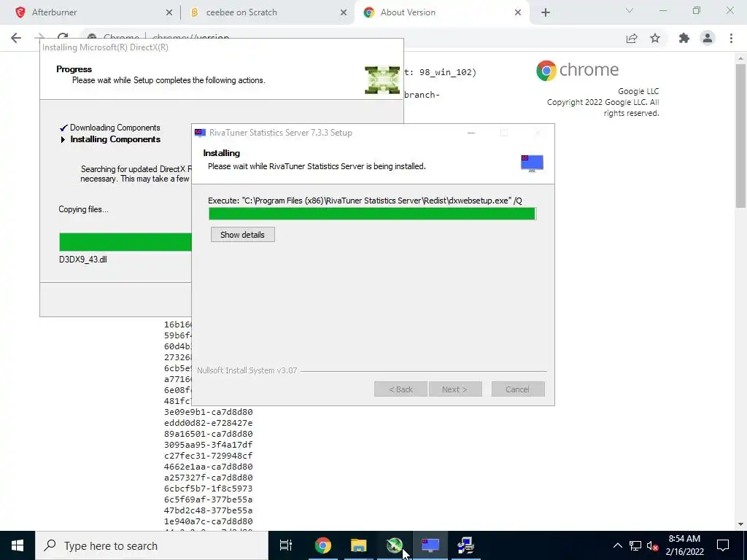Go back in Chrome
Viewport: 747px width, 560px height.
coord(16,38)
